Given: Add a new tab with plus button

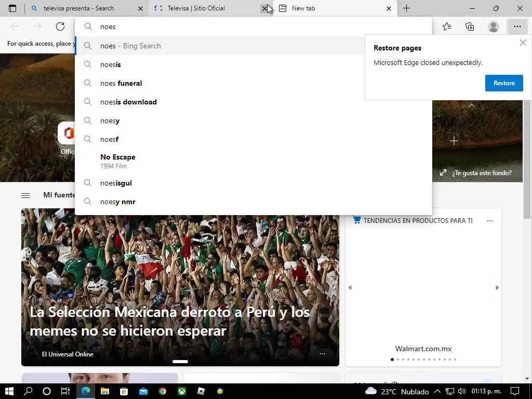Looking at the screenshot, I should tap(406, 8).
